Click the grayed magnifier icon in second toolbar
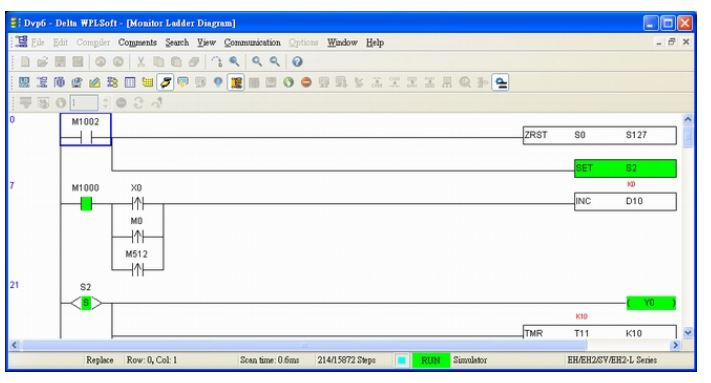 (465, 82)
